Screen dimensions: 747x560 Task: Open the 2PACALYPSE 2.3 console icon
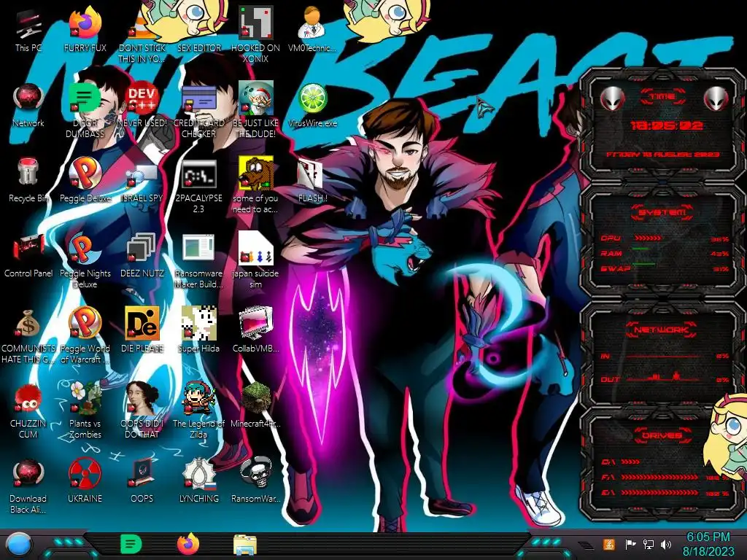[198, 174]
